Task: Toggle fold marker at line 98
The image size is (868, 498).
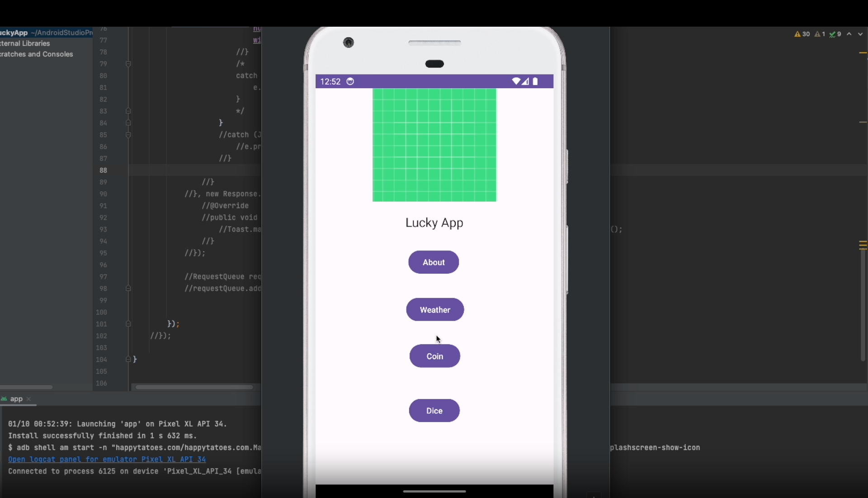Action: pyautogui.click(x=128, y=289)
